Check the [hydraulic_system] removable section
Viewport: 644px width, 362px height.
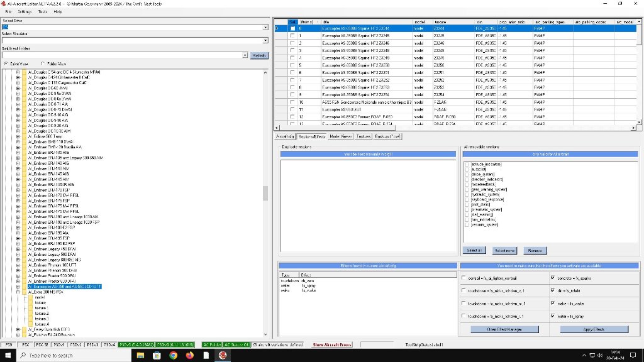pos(467,195)
